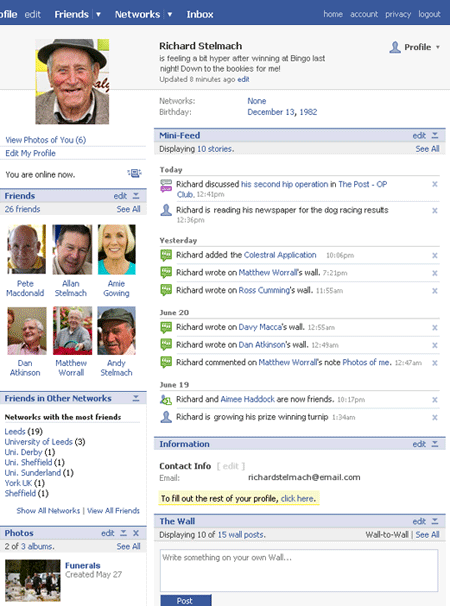Open View Photos of You (6)

[x=46, y=140]
